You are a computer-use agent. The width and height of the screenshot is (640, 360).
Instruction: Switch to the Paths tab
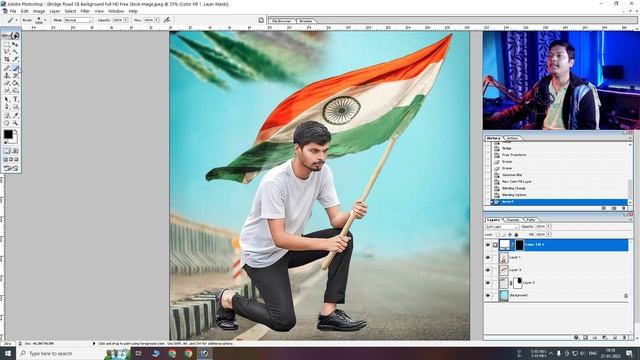[x=531, y=220]
